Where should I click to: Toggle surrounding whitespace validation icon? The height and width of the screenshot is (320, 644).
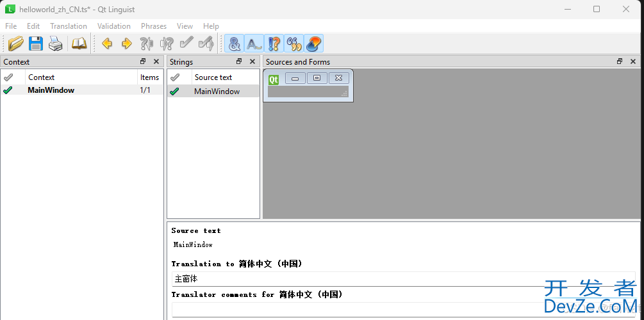[x=254, y=43]
